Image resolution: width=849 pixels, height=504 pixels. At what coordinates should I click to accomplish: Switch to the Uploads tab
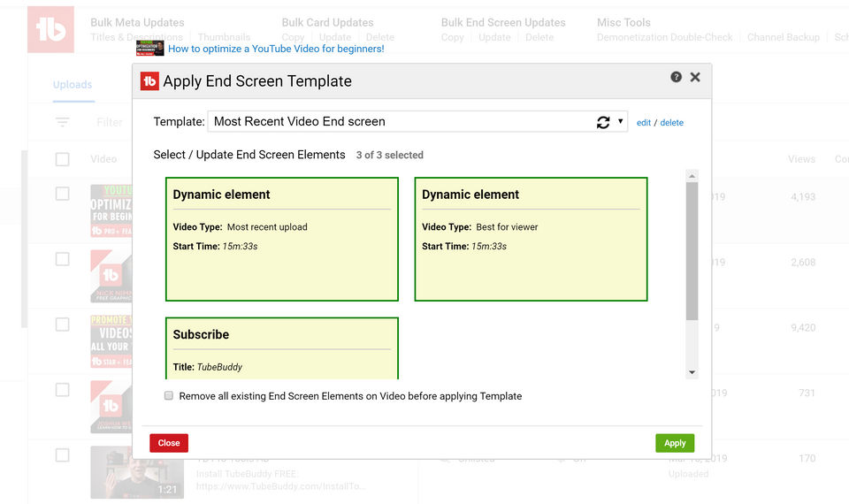pos(73,85)
